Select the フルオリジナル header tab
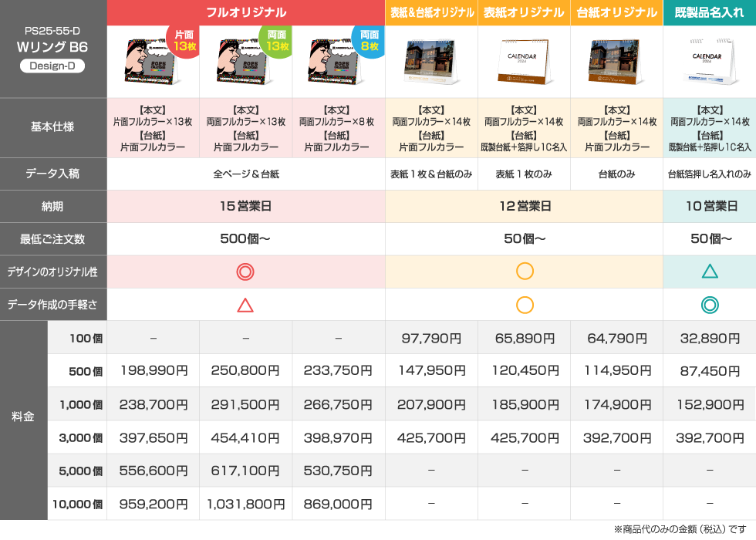756x540 pixels. (x=245, y=12)
